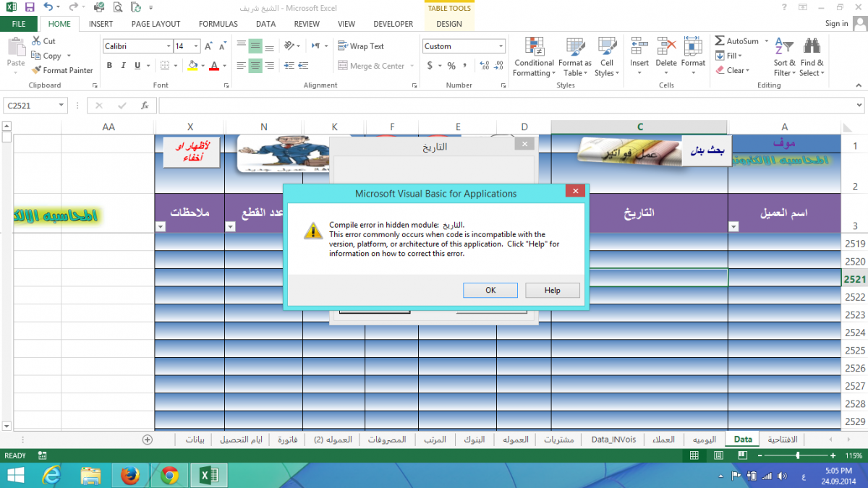Align text to the right

click(269, 66)
